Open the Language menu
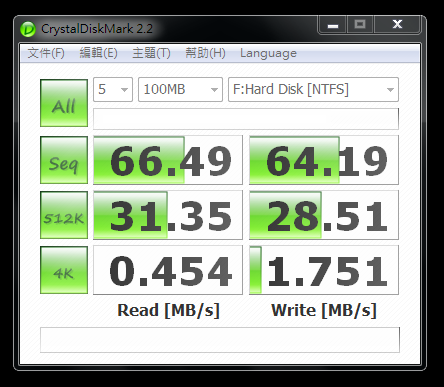444x387 pixels. [268, 53]
